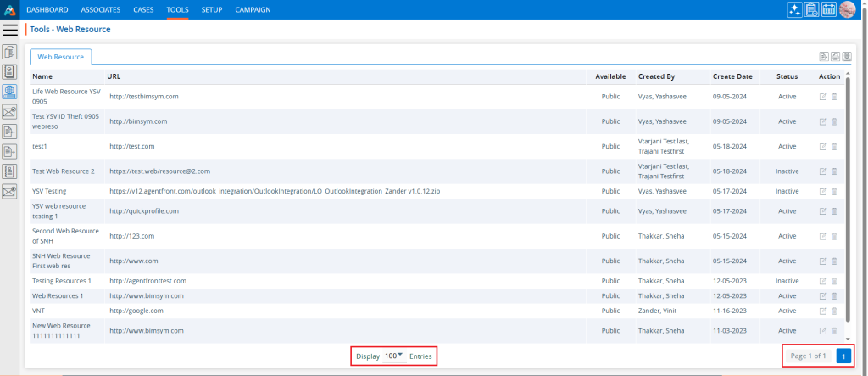
Task: Open the TOOLS menu
Action: 178,9
